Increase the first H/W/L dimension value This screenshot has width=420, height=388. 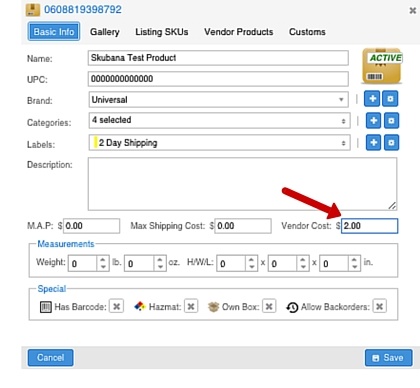coord(252,259)
